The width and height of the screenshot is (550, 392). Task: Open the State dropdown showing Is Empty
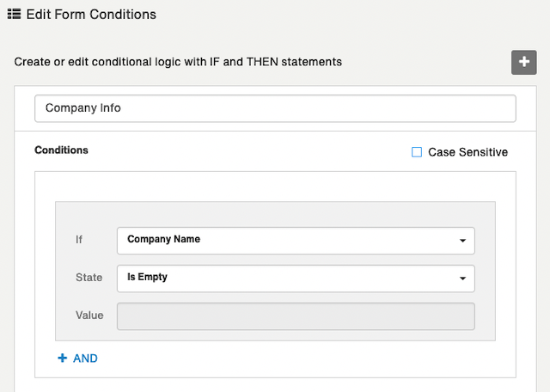[296, 279]
